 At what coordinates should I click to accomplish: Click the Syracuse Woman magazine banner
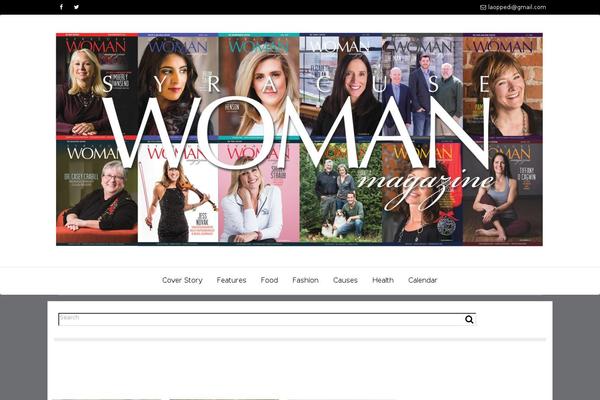tap(299, 139)
